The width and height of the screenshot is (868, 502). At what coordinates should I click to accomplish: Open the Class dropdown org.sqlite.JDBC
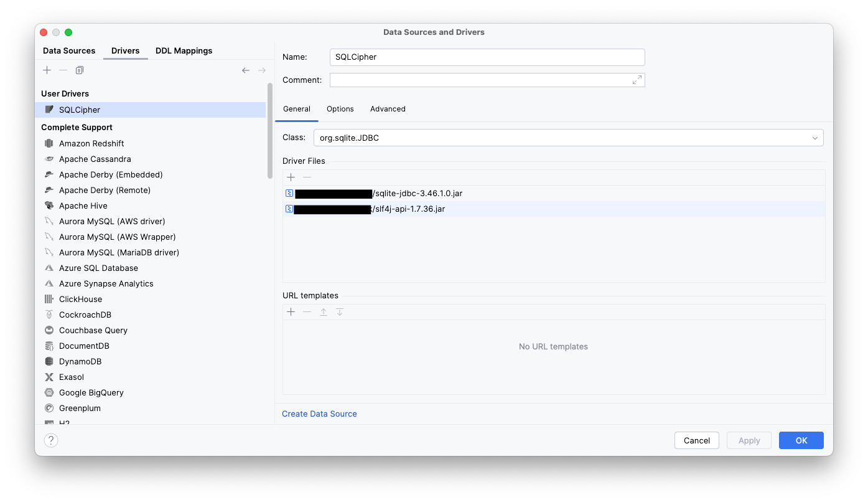[x=568, y=138]
